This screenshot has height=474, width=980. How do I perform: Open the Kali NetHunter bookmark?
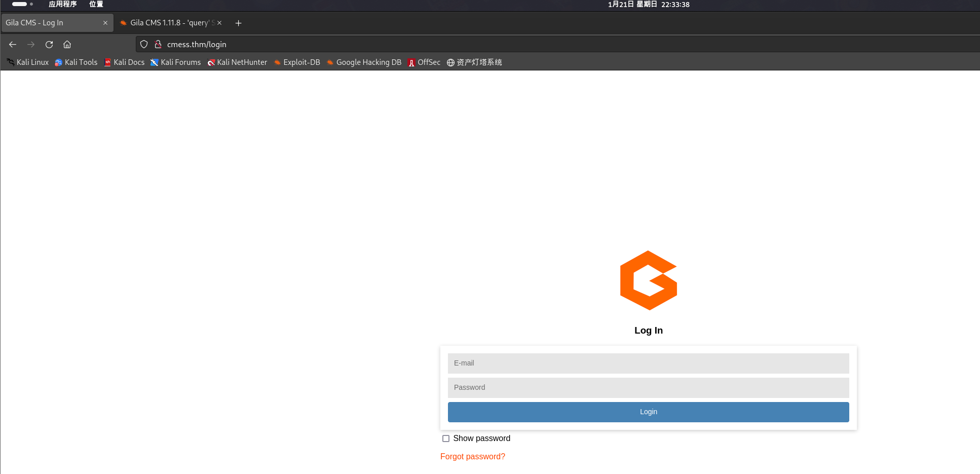point(237,62)
